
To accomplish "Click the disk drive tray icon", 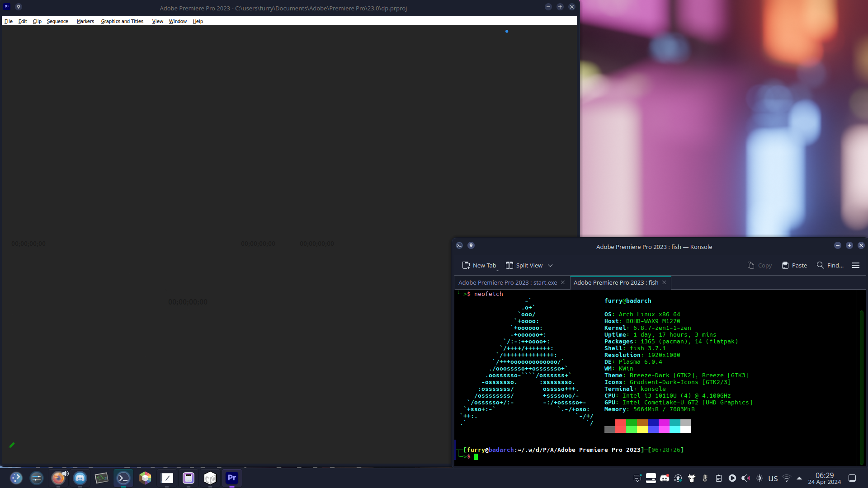I will (651, 478).
